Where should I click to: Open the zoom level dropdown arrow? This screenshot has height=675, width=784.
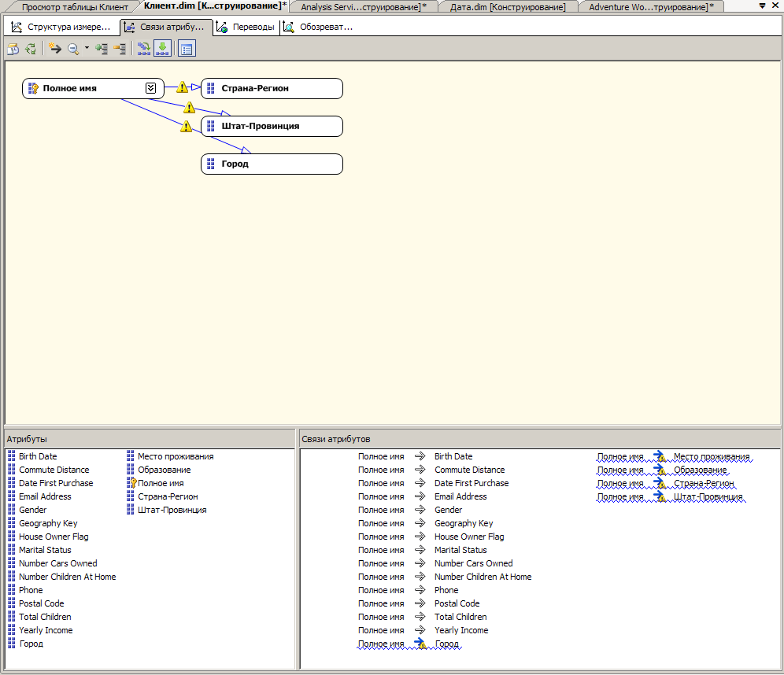point(87,48)
